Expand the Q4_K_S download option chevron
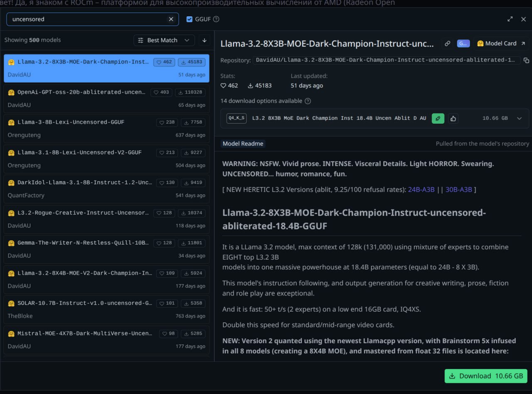This screenshot has height=394, width=532. point(519,118)
